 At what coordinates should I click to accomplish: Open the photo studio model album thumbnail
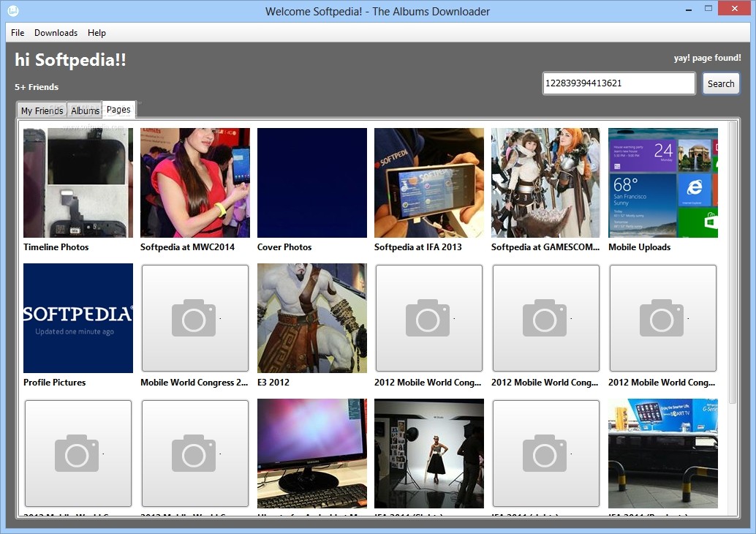pyautogui.click(x=429, y=454)
